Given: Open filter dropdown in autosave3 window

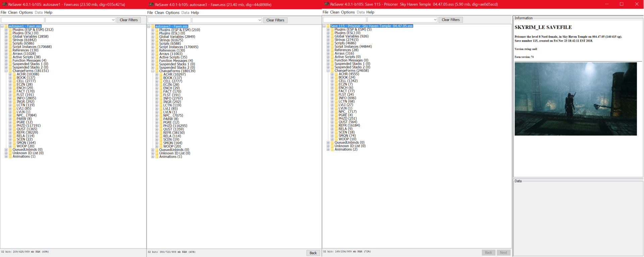Looking at the screenshot, I should pos(260,20).
